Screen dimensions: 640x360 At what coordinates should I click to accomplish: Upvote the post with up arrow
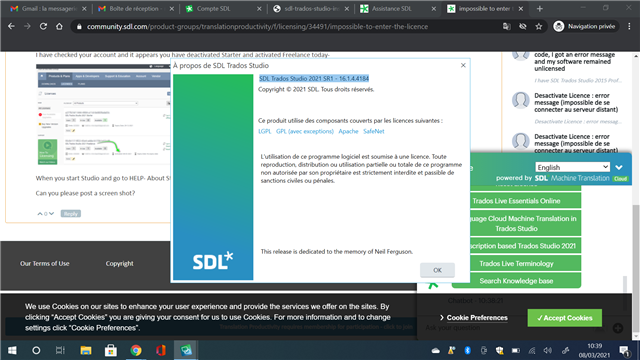click(40, 214)
